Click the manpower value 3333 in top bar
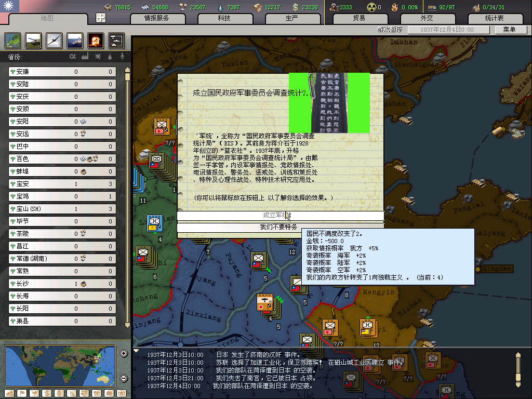This screenshot has height=399, width=532. click(x=345, y=7)
